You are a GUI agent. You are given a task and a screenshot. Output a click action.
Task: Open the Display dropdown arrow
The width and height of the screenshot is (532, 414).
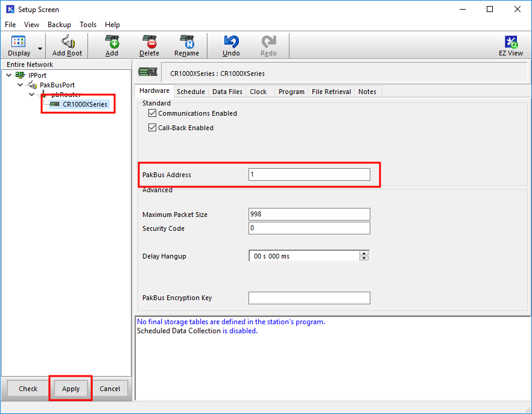click(x=40, y=49)
